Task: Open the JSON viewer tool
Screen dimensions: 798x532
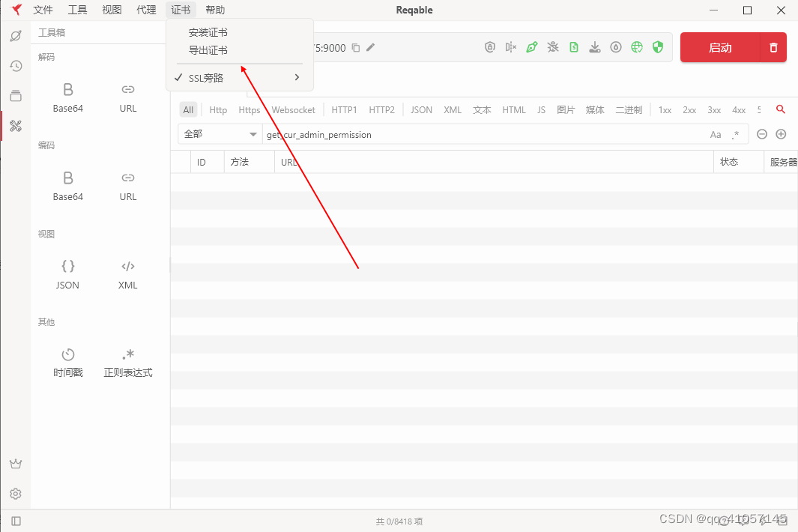Action: click(x=67, y=275)
